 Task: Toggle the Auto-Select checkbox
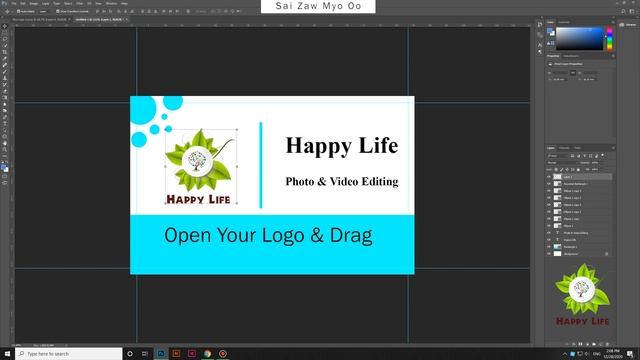(x=18, y=11)
